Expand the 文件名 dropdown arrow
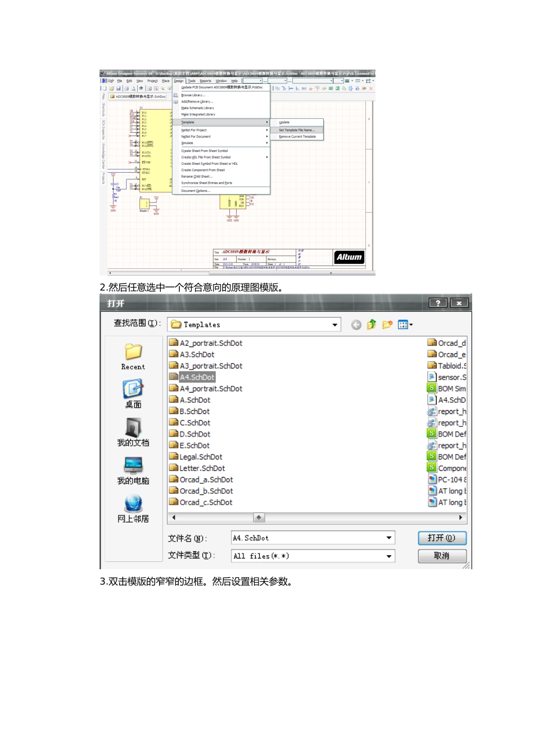Image resolution: width=534 pixels, height=756 pixels. 389,538
